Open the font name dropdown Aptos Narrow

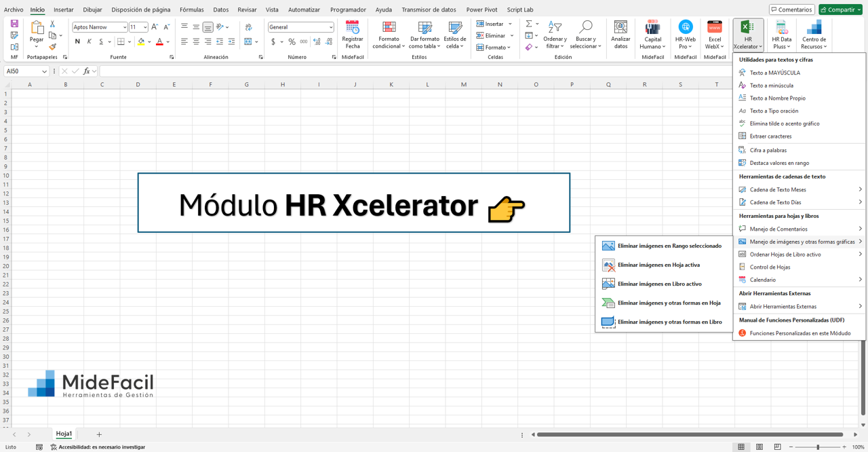[125, 27]
